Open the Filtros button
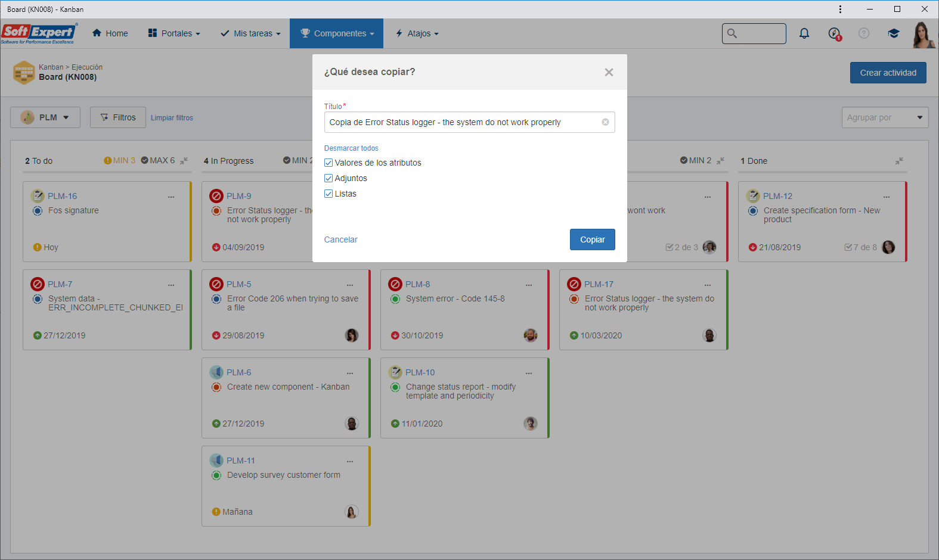939x560 pixels. pyautogui.click(x=117, y=117)
